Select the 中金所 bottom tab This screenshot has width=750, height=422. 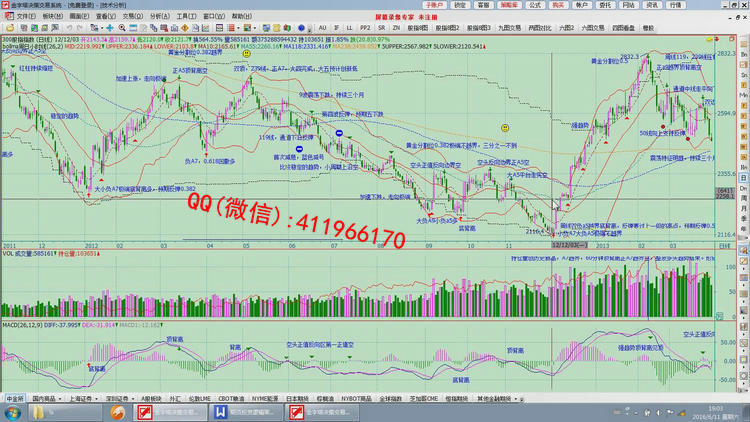tap(14, 398)
